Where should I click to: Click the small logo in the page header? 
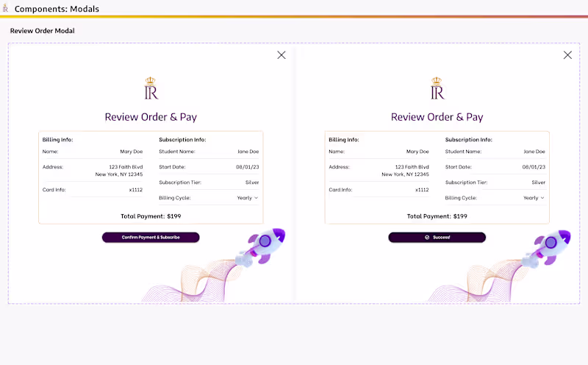5,8
